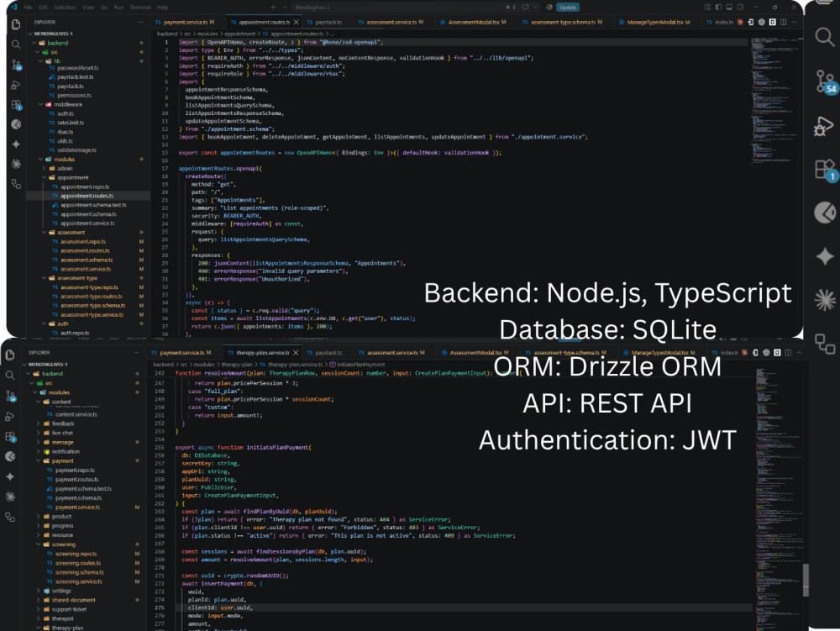The width and height of the screenshot is (840, 631).
Task: Open Search in bottom window activity bar
Action: click(x=10, y=376)
